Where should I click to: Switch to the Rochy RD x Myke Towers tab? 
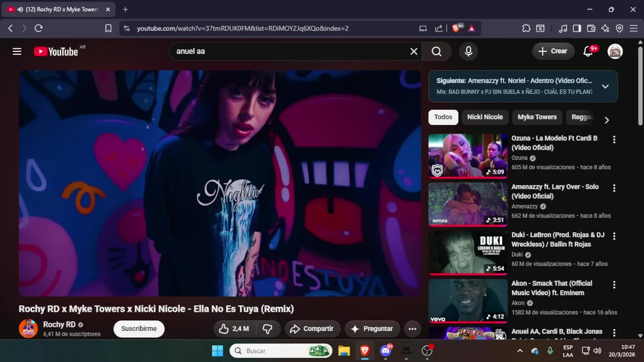point(58,10)
